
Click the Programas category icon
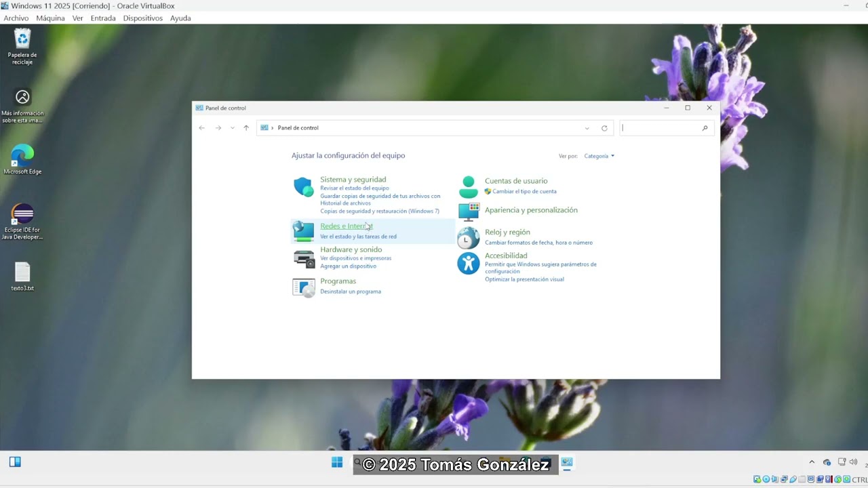click(304, 287)
